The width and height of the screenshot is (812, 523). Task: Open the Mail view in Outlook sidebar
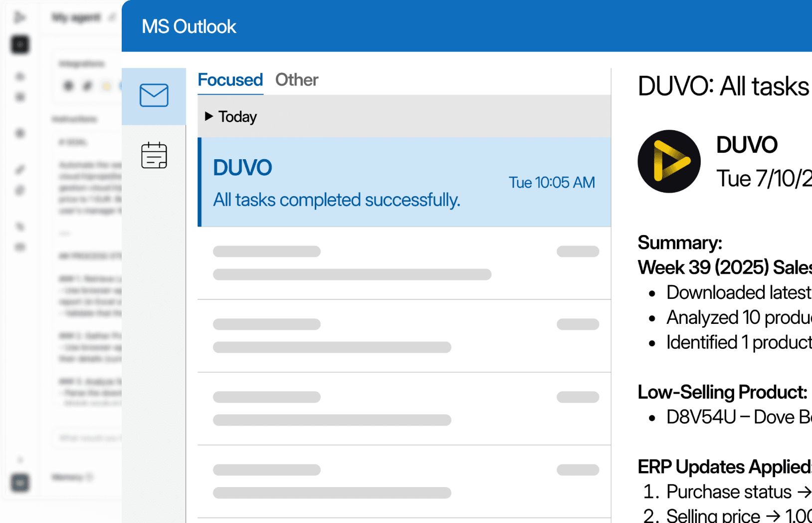[x=154, y=95]
